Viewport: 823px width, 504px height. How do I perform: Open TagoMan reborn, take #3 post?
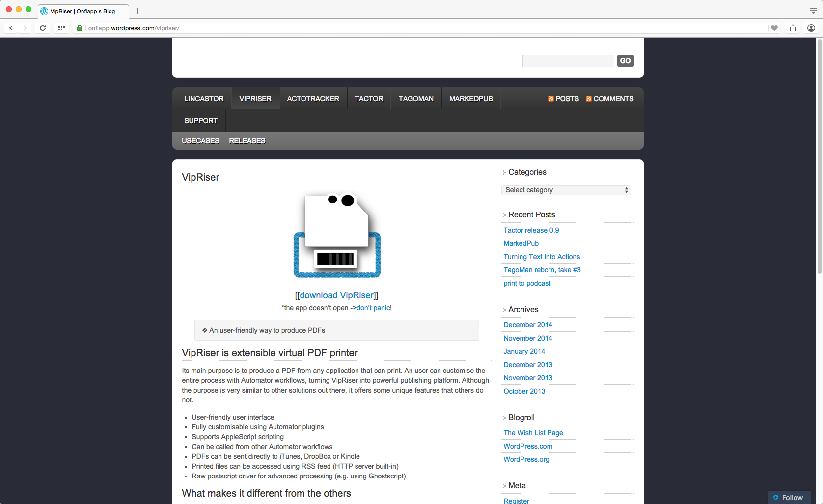point(542,270)
